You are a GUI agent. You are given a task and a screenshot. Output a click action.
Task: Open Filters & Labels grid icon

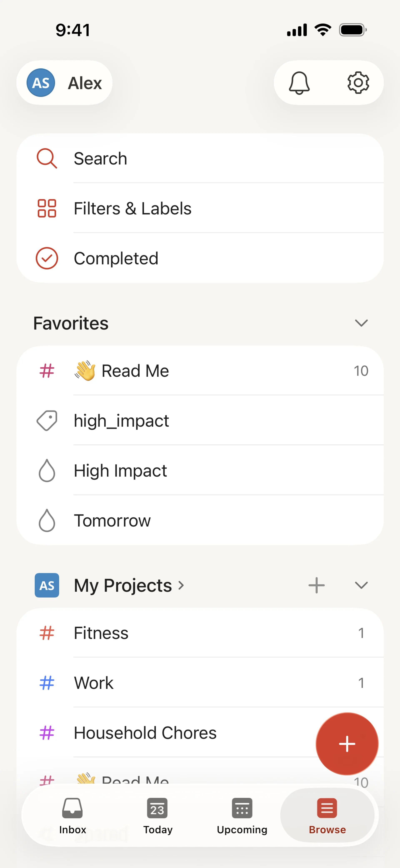pos(47,208)
